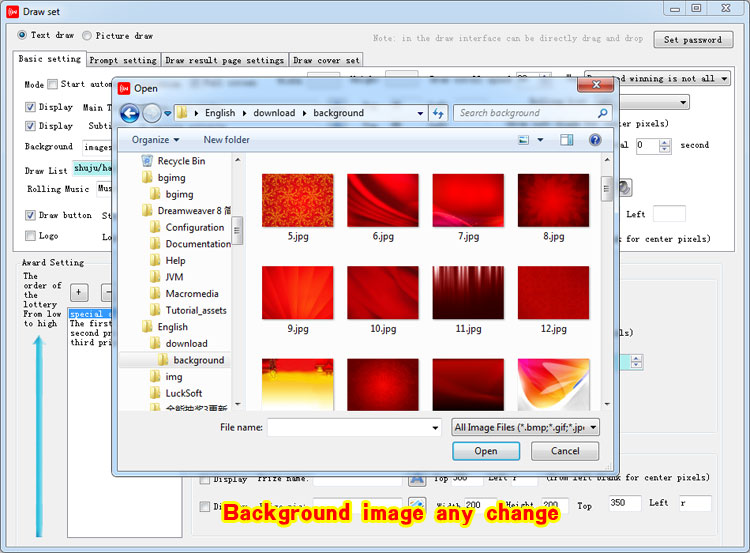Open the Help icon in dialog toolbar
The height and width of the screenshot is (553, 750).
coord(595,140)
